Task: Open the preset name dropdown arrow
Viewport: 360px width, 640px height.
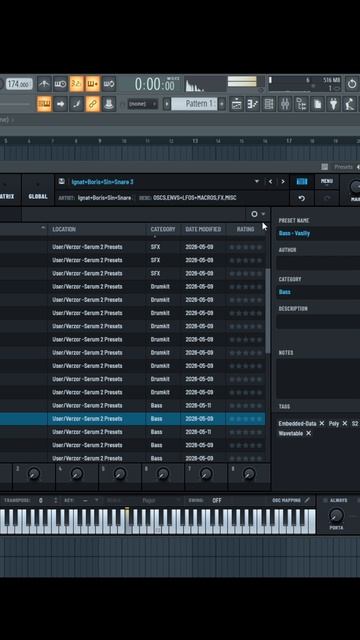Action: coord(257,182)
